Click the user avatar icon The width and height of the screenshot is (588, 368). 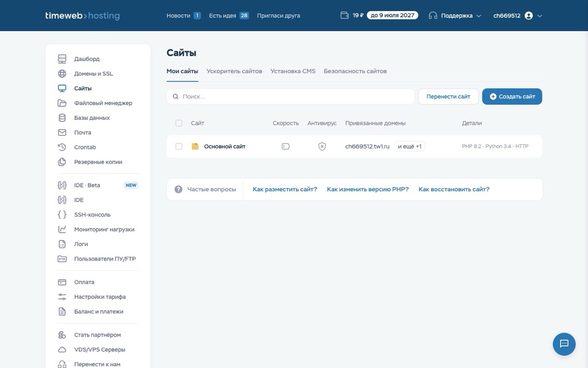[x=529, y=15]
